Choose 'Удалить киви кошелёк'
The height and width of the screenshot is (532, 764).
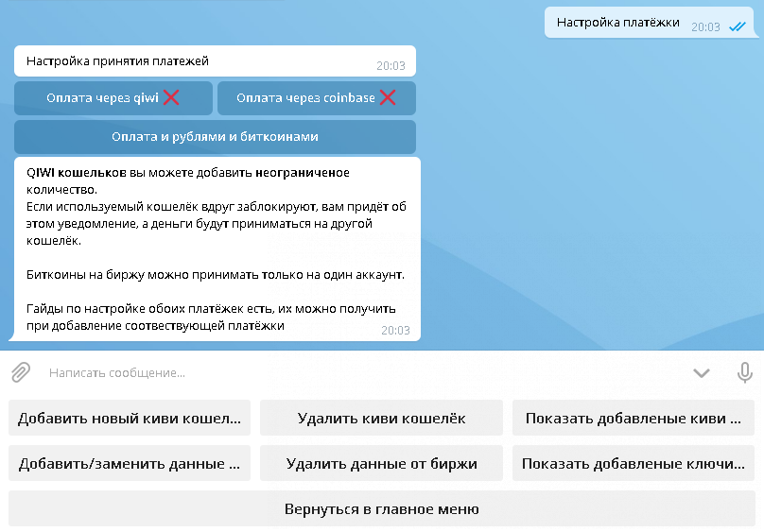[x=381, y=419]
